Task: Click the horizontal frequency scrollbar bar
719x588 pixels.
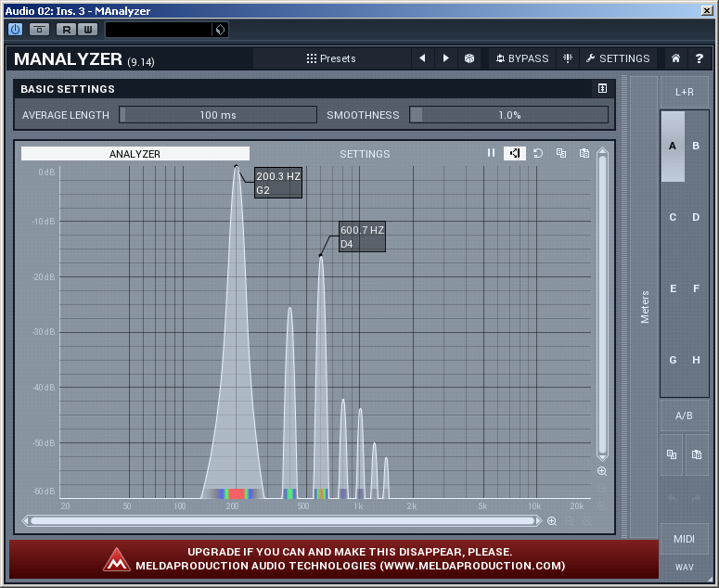Action: (282, 521)
